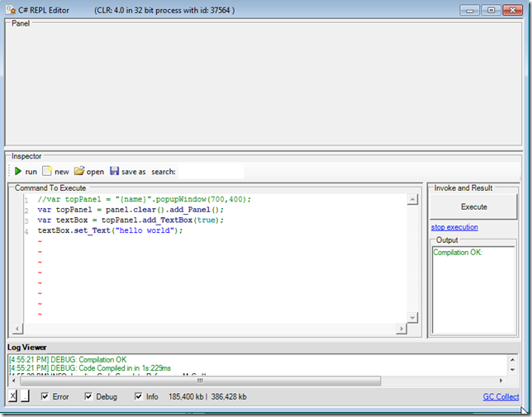Click the line with set_Text("hello world")
Viewport: 532px width, 417px height.
(x=110, y=231)
